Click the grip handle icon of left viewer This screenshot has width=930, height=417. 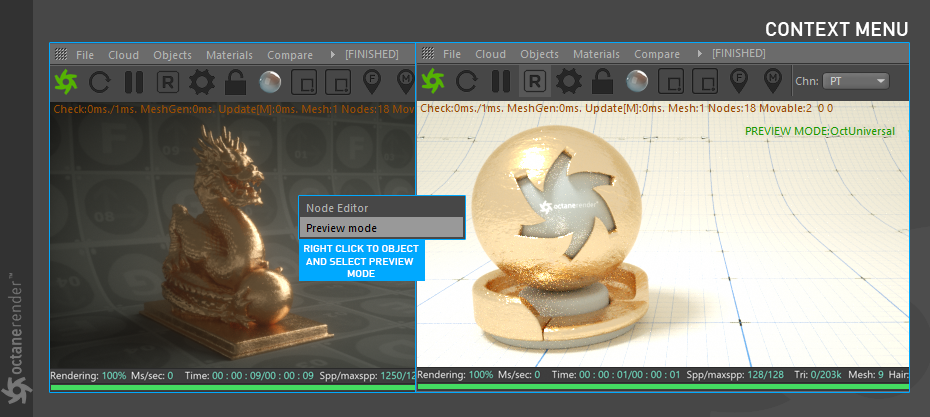[61, 55]
